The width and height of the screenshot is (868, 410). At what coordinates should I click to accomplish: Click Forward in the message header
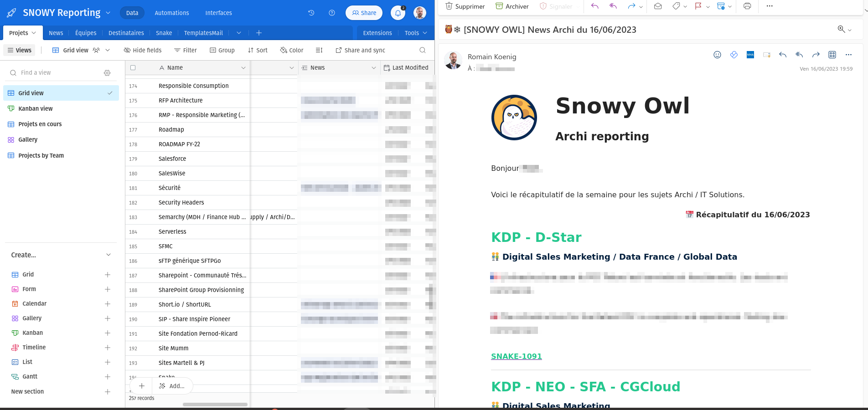[816, 55]
